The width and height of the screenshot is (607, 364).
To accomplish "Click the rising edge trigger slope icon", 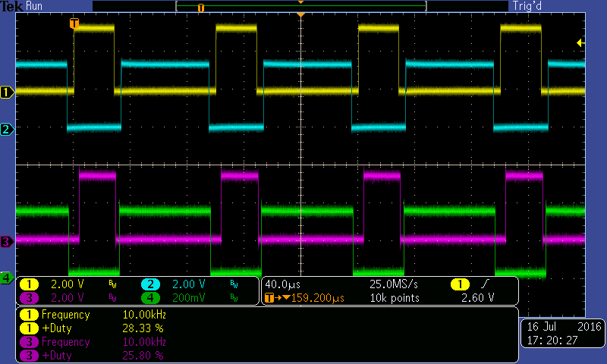I will 486,284.
